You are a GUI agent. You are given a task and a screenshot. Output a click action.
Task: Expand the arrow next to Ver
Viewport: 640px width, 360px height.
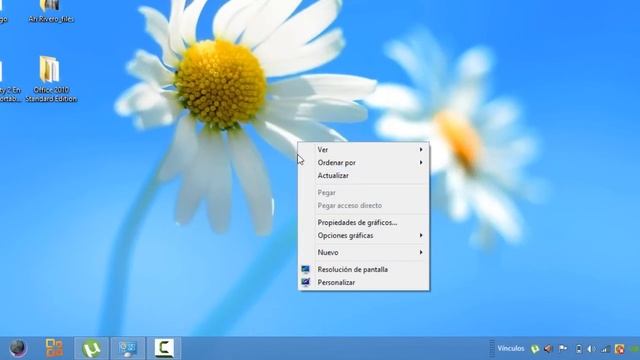point(421,150)
